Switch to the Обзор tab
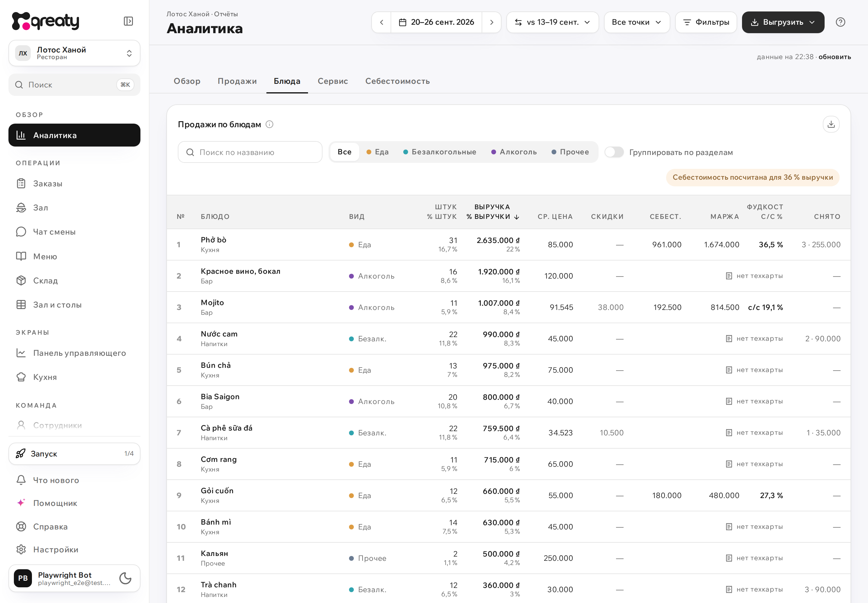 187,81
